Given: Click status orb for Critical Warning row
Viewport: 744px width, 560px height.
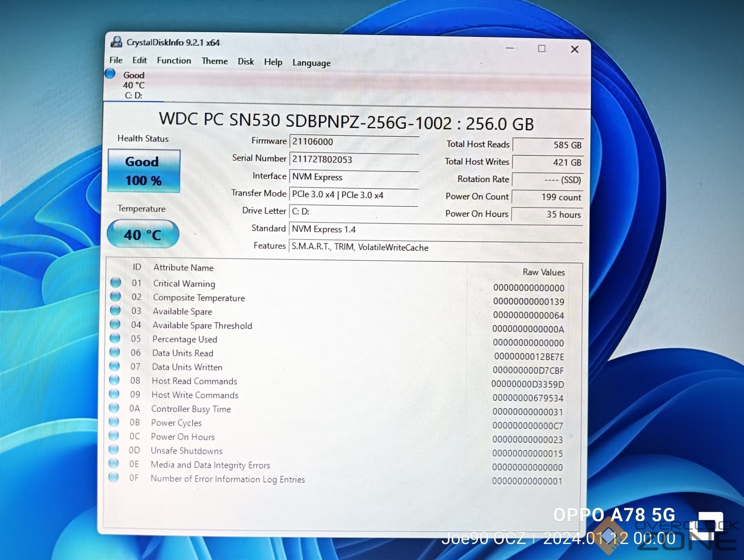Looking at the screenshot, I should [x=116, y=282].
